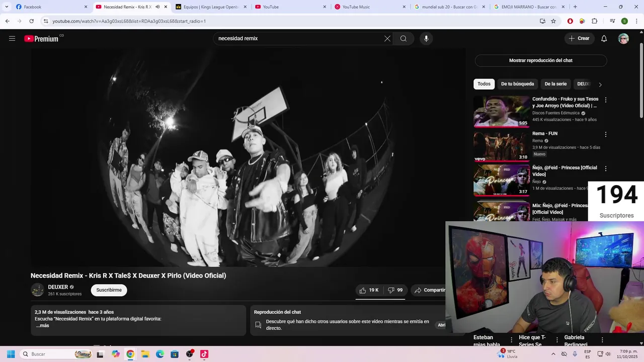The width and height of the screenshot is (644, 362).
Task: Open Confundido - Fruko y sus Tesos title
Action: coord(566,103)
